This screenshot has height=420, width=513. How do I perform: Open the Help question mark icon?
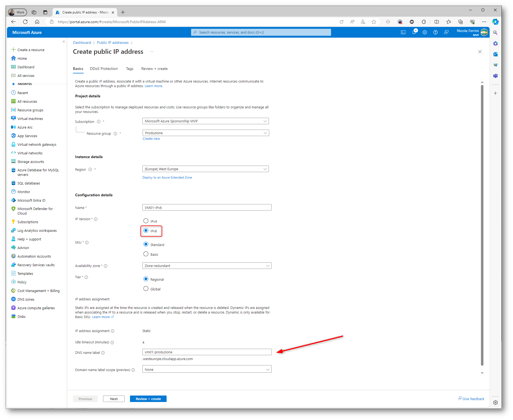pyautogui.click(x=435, y=32)
